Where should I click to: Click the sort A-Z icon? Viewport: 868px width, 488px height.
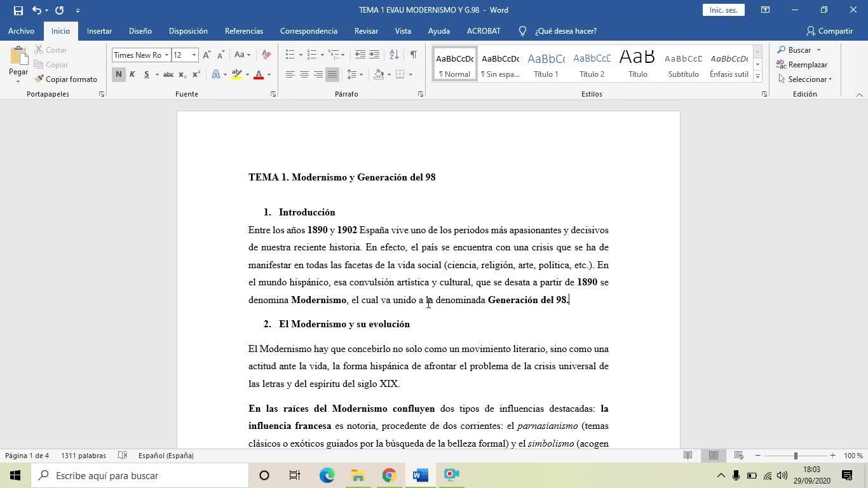click(394, 55)
